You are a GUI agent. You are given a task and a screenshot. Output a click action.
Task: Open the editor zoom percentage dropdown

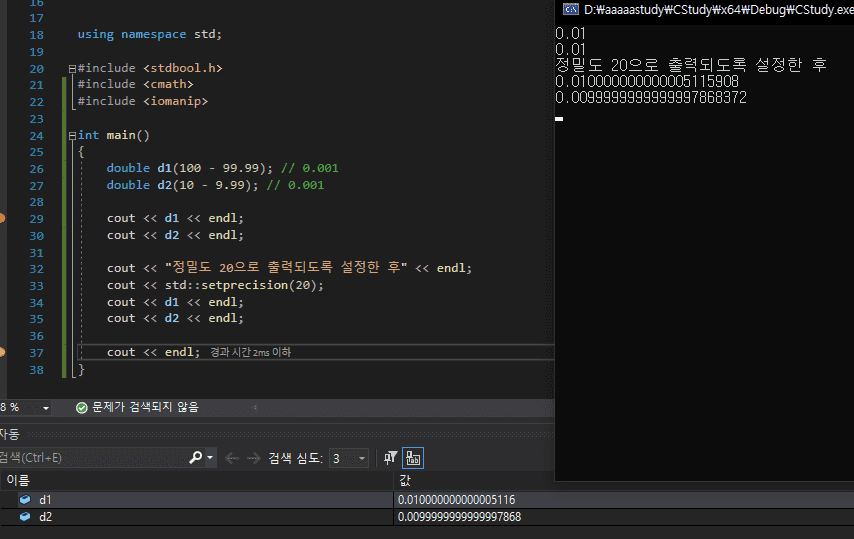[x=46, y=408]
